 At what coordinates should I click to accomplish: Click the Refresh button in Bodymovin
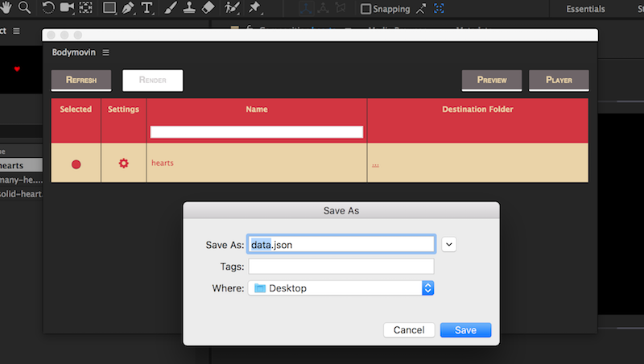tap(81, 80)
